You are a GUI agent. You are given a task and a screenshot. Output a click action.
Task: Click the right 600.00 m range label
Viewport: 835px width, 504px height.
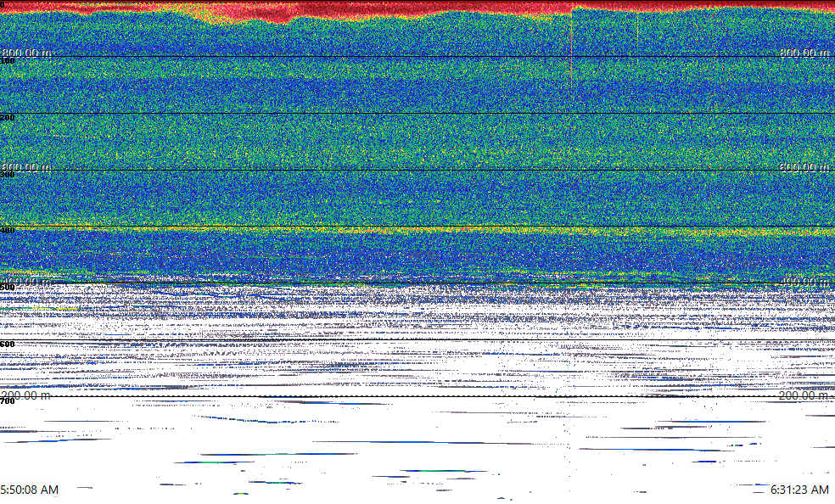click(x=804, y=167)
